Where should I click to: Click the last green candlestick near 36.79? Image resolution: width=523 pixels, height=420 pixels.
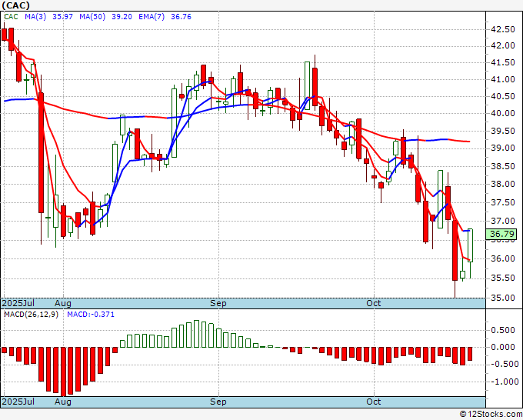pos(470,245)
